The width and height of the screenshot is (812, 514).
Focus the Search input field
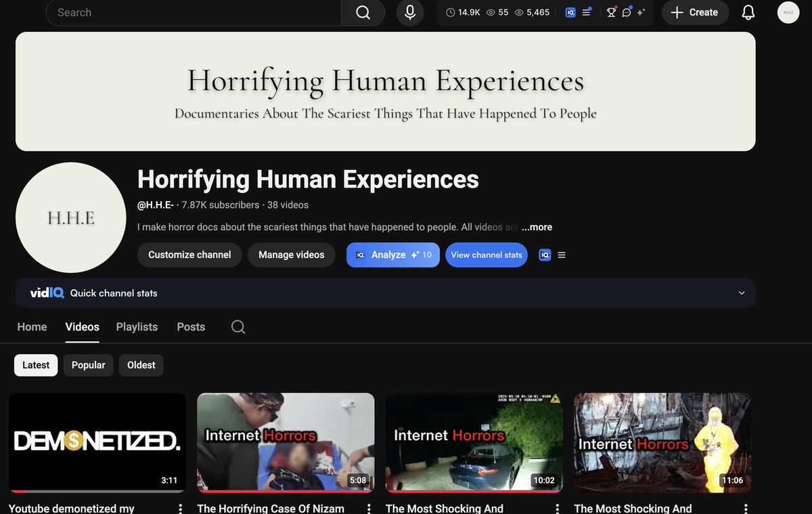point(194,12)
